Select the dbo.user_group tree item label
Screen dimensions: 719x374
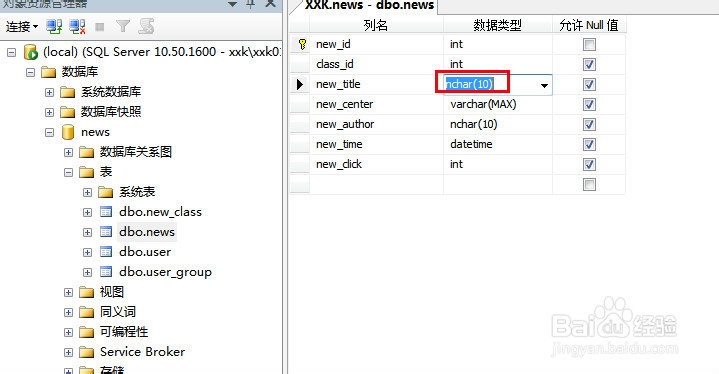pos(165,272)
